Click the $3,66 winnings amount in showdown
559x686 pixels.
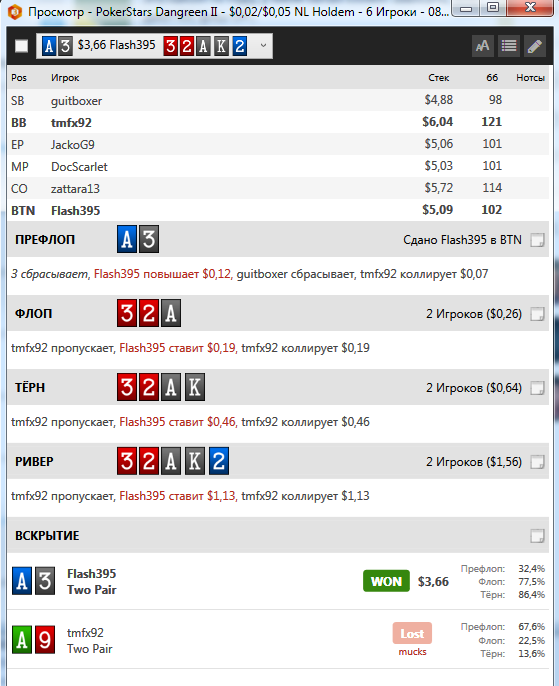click(x=433, y=581)
